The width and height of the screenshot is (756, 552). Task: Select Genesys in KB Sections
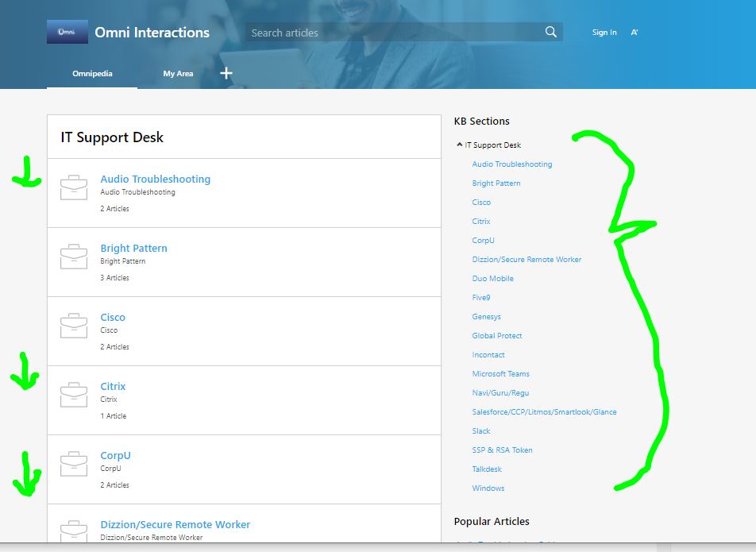pos(487,317)
